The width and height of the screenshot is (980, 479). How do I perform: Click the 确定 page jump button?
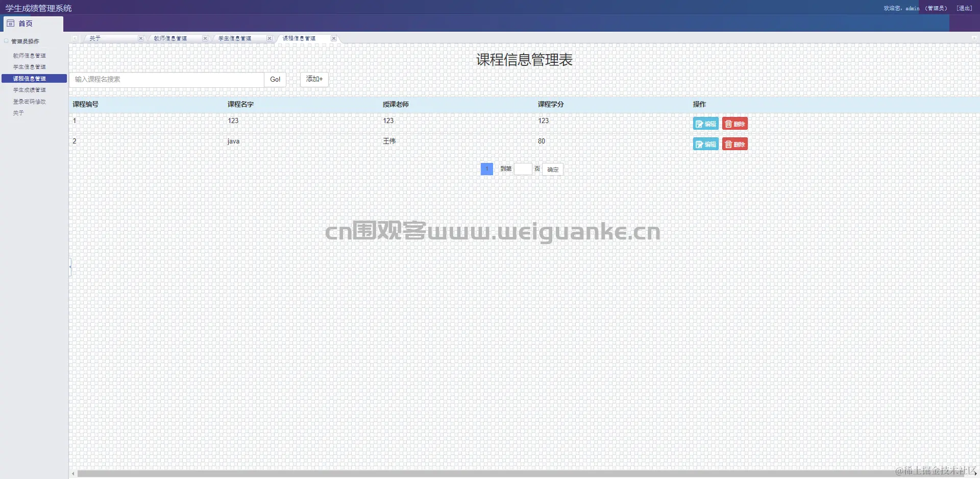click(x=553, y=170)
